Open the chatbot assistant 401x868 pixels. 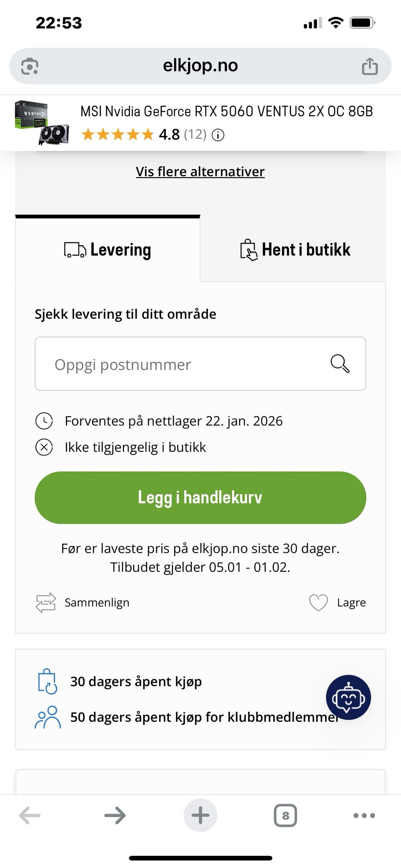[348, 697]
